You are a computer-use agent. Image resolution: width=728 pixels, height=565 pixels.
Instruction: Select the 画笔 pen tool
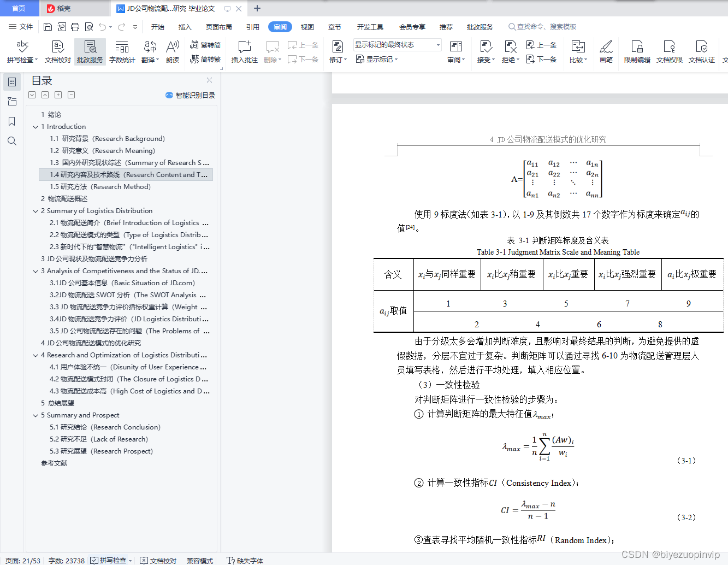(x=606, y=51)
